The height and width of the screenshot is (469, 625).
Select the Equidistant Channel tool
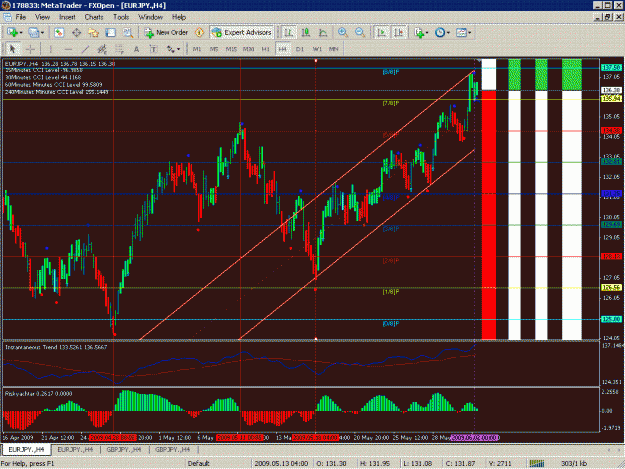click(x=102, y=49)
